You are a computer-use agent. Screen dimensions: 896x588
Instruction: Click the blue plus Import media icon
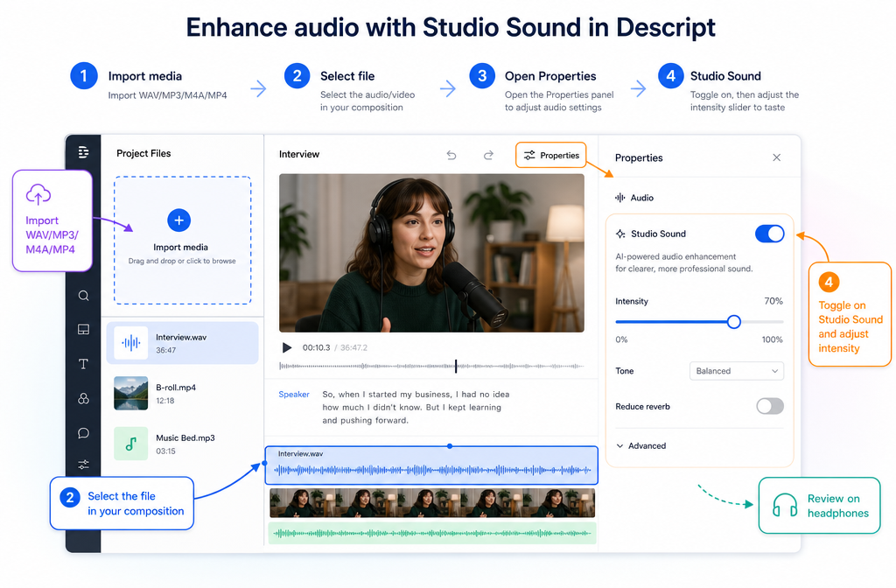[x=178, y=220]
